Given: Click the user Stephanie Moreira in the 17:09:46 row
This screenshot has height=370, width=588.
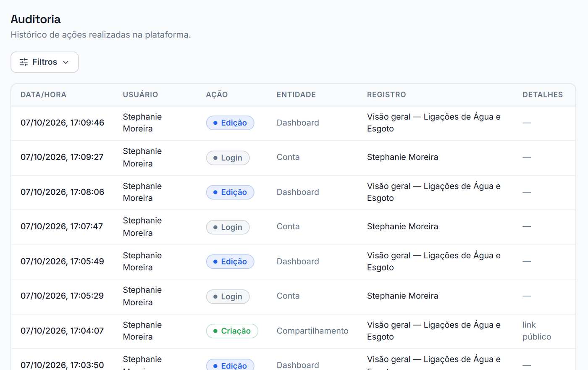Looking at the screenshot, I should click(142, 123).
